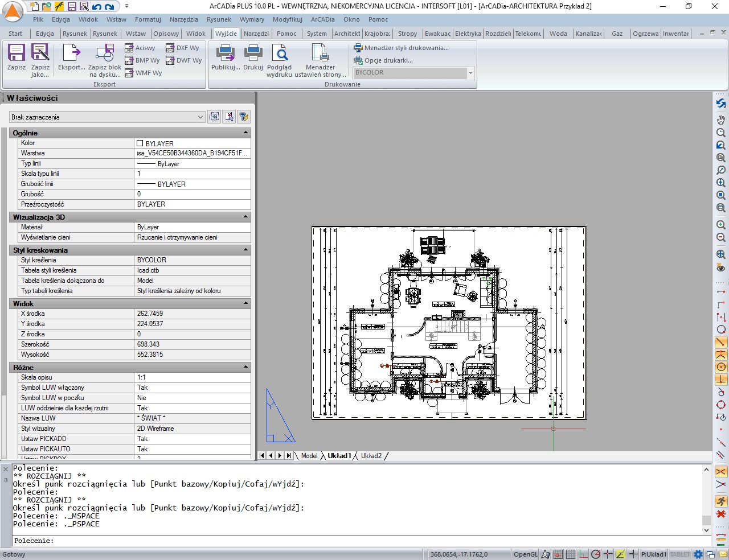Switch to the Model layout tab
Viewport: 729px width, 560px height.
309,456
